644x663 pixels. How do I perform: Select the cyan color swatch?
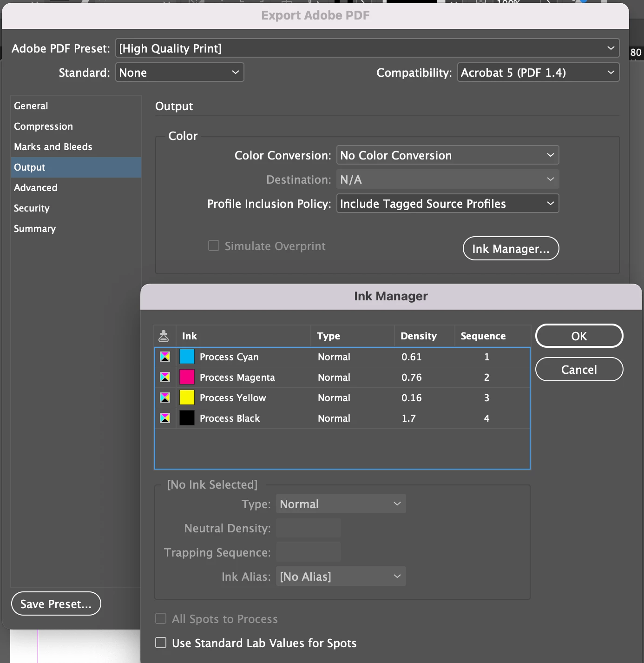point(187,357)
